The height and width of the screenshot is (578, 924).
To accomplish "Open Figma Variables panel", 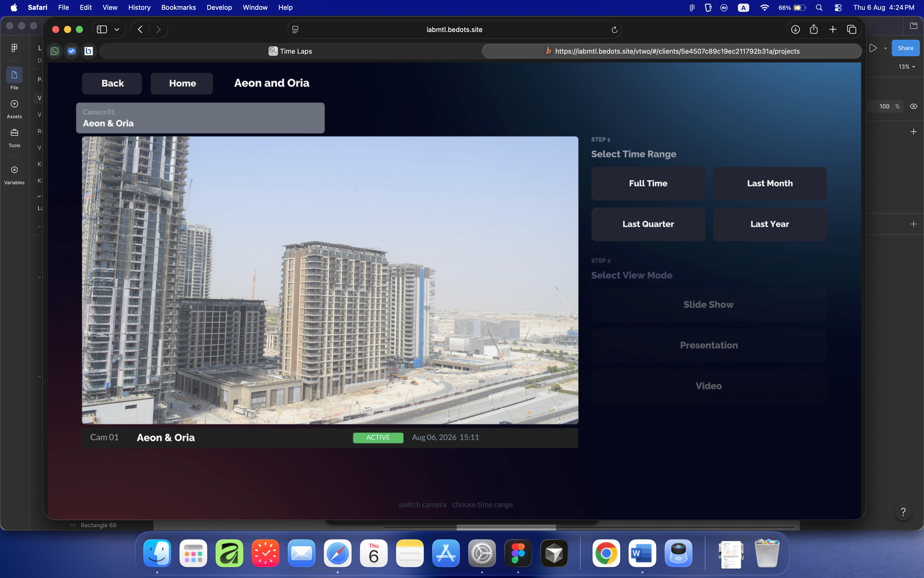I will pyautogui.click(x=14, y=175).
